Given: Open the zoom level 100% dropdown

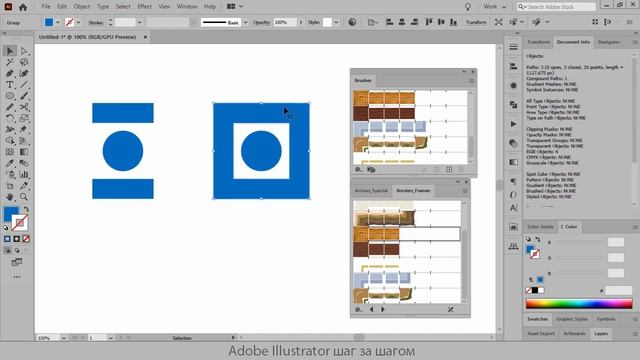Looking at the screenshot, I should pos(64,338).
